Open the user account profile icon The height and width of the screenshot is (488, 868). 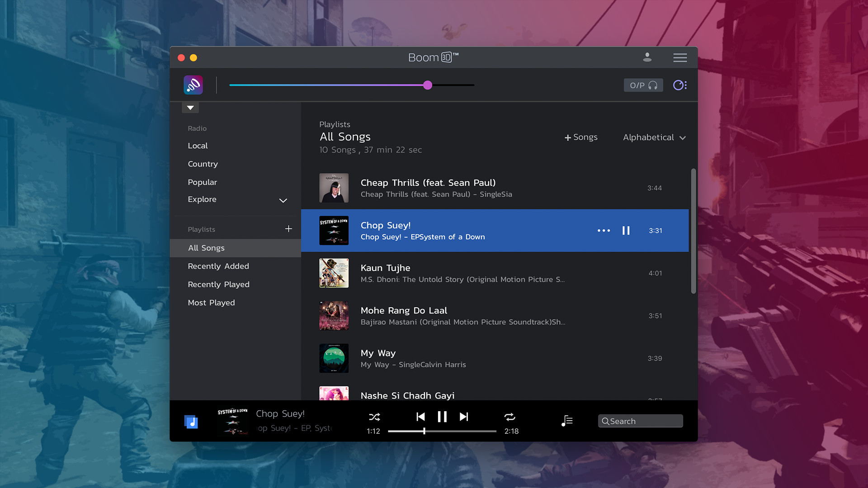click(x=647, y=57)
